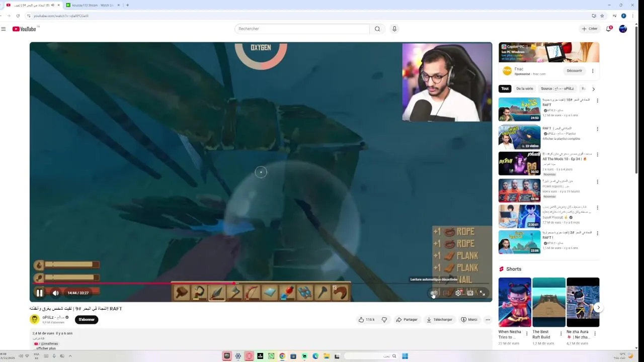Click Afficher la playlist complète
Viewport: 644px width, 362px height.
click(x=561, y=139)
